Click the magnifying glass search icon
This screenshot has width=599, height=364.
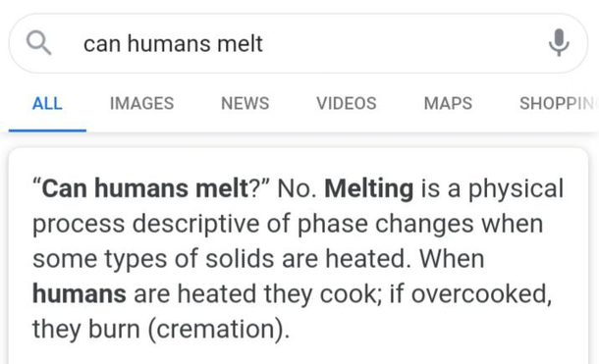pos(38,43)
